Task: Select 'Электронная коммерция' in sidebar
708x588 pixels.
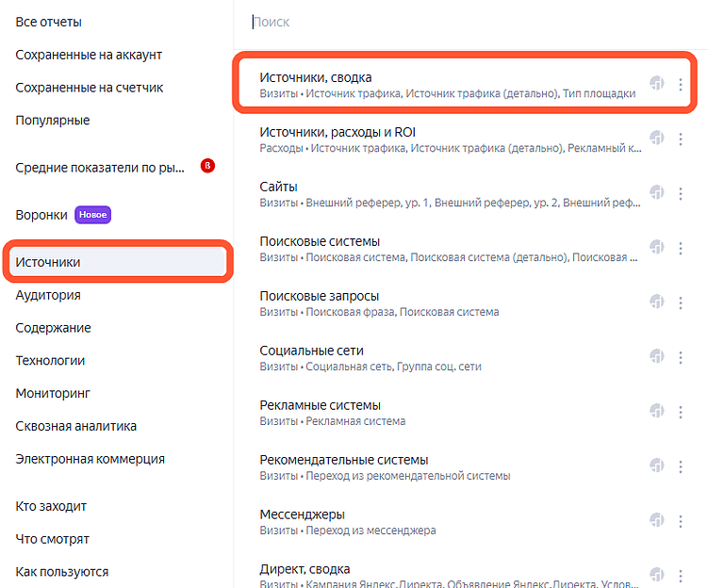Action: [x=90, y=459]
